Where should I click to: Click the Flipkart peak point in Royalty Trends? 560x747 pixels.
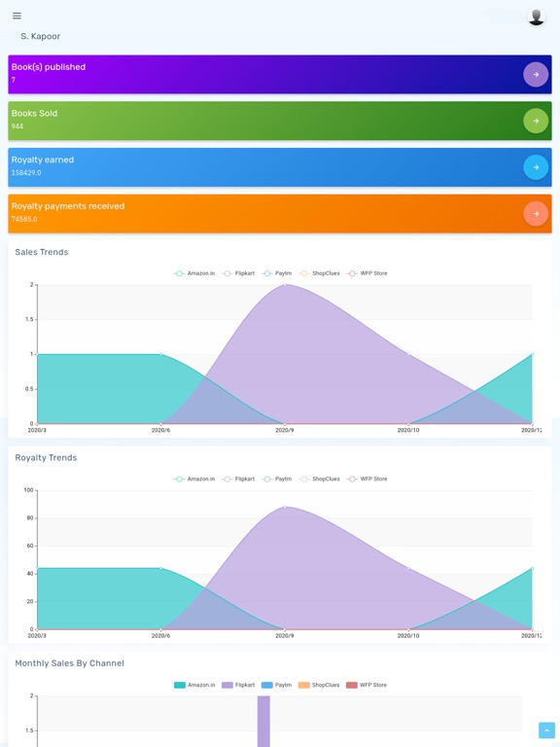click(x=285, y=507)
